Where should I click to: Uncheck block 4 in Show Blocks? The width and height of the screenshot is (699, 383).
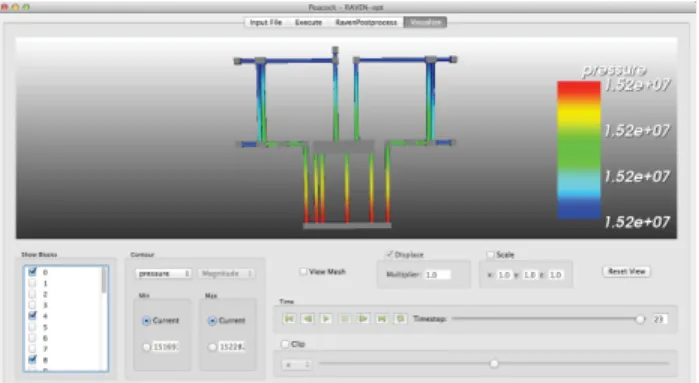click(x=32, y=316)
